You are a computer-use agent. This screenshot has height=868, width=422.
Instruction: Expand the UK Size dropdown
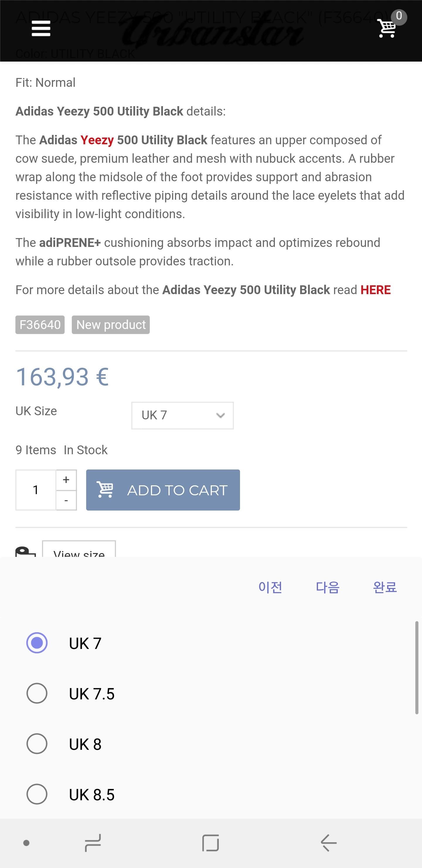[182, 415]
